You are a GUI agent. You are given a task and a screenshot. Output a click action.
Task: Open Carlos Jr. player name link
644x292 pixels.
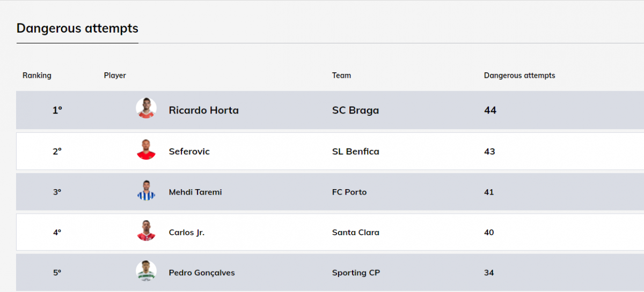[x=186, y=233]
